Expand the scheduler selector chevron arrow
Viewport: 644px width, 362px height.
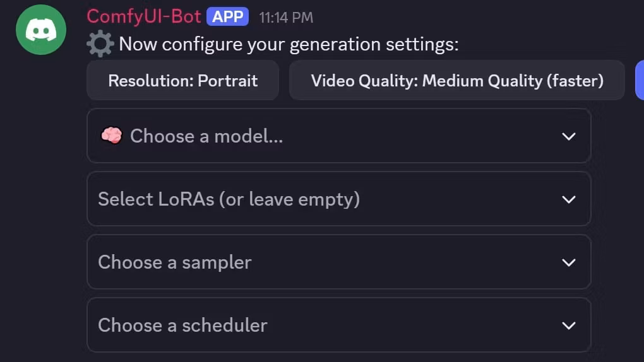569,325
